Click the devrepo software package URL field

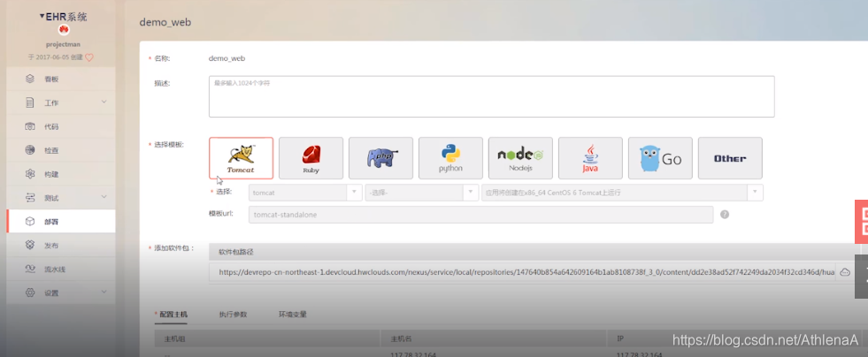523,272
